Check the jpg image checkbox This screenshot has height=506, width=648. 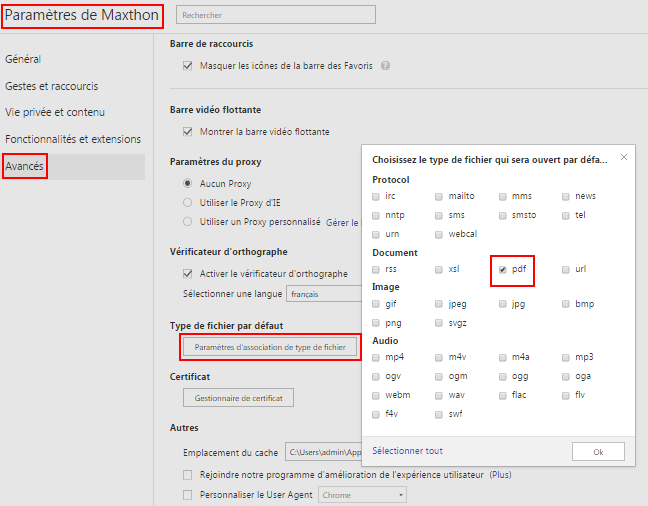tap(503, 304)
